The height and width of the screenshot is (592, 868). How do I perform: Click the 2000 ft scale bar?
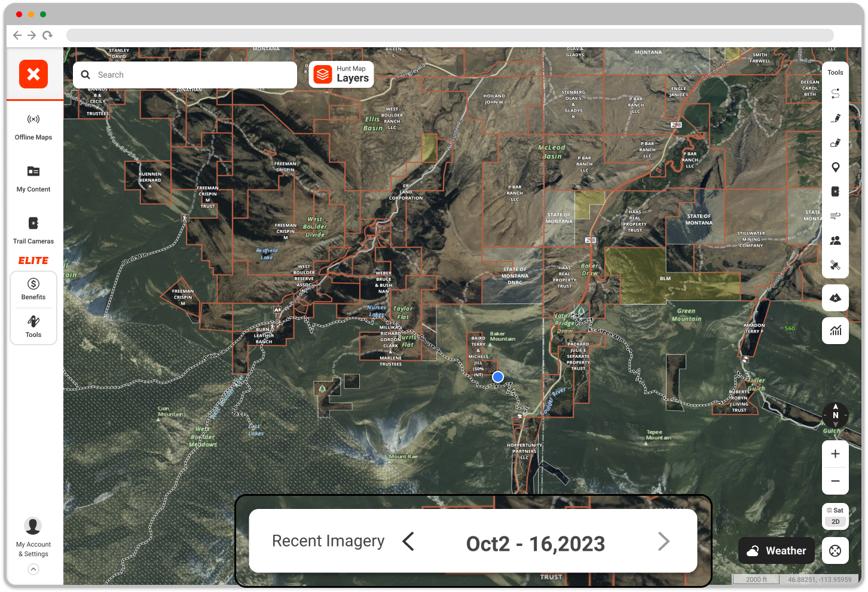[x=756, y=579]
